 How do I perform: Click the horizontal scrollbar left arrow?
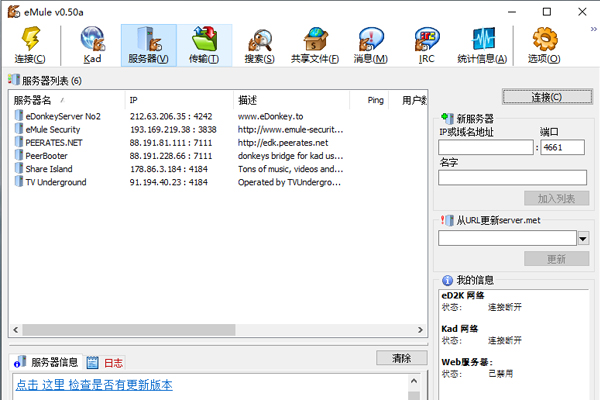(16, 330)
